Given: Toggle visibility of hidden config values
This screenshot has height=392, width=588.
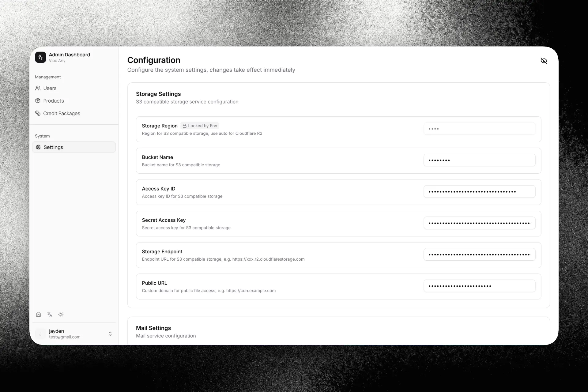Looking at the screenshot, I should 544,61.
